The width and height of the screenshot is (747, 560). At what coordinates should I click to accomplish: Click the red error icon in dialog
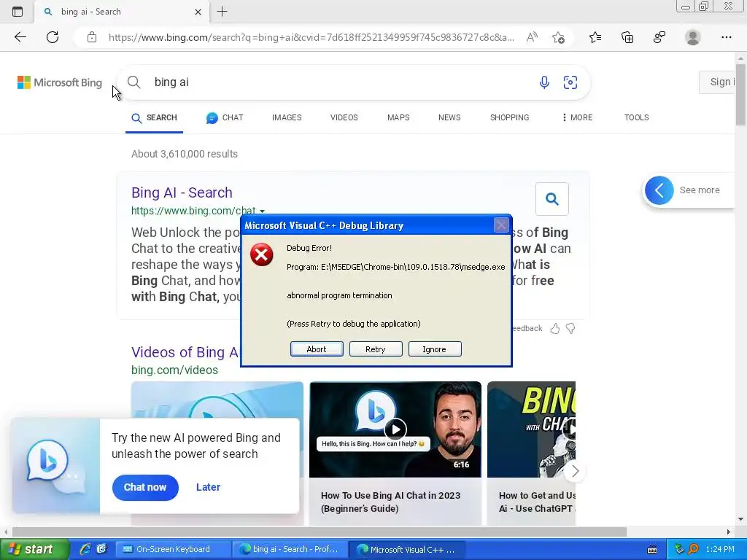[x=262, y=254]
